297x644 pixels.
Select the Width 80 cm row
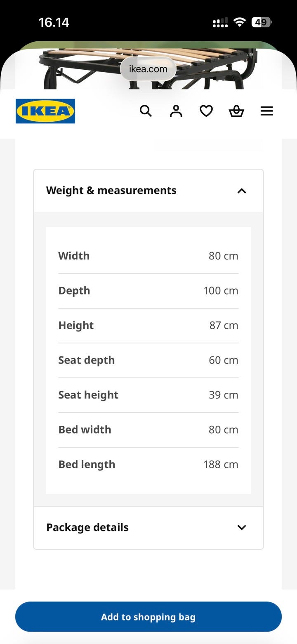tap(148, 256)
